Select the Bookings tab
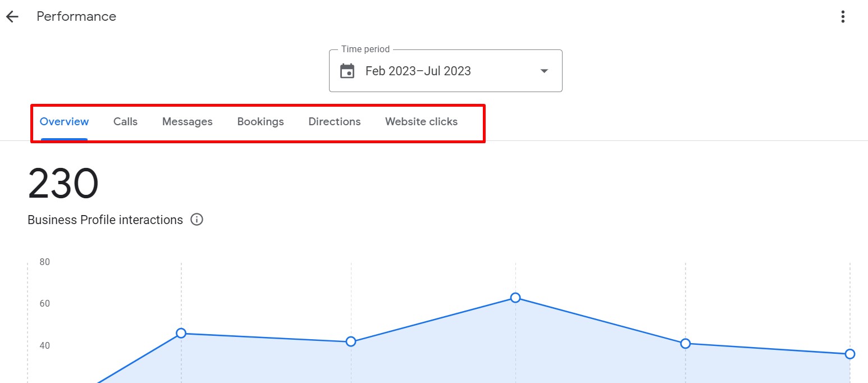Viewport: 868px width, 383px height. click(261, 122)
